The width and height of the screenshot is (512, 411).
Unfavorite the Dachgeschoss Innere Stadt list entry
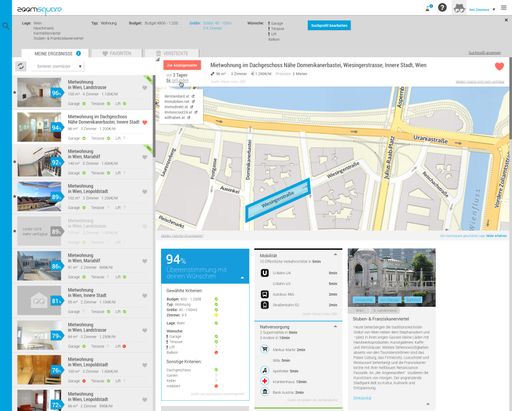pyautogui.click(x=145, y=122)
